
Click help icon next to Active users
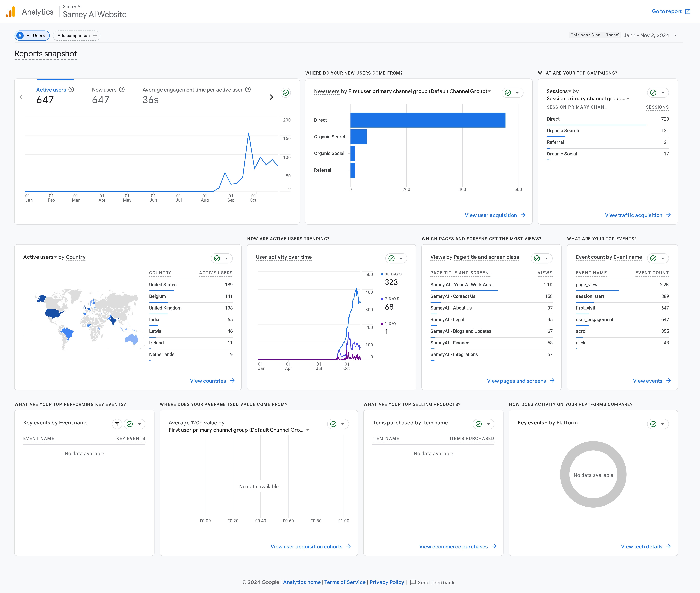click(71, 89)
